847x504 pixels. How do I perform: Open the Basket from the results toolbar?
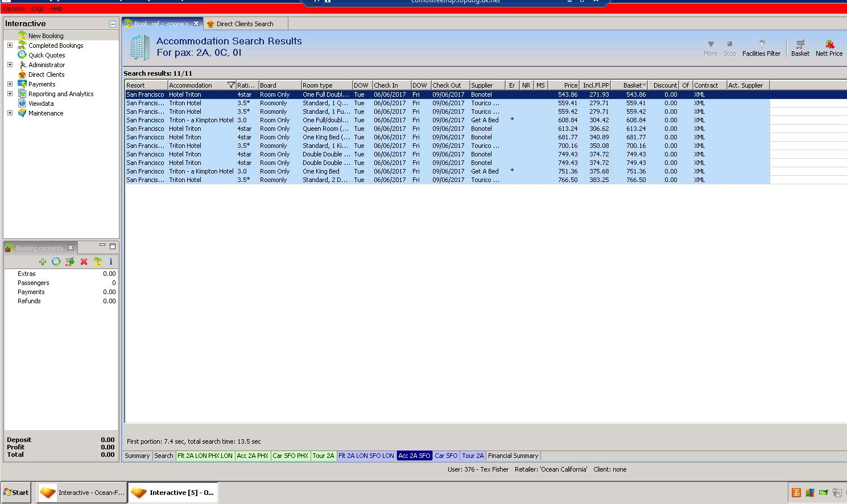click(800, 48)
